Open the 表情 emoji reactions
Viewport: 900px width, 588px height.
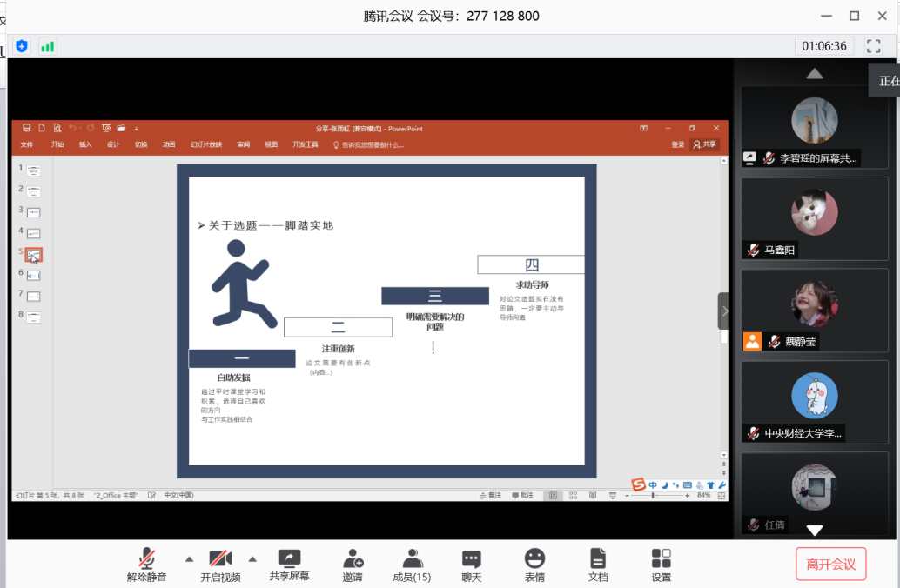534,558
